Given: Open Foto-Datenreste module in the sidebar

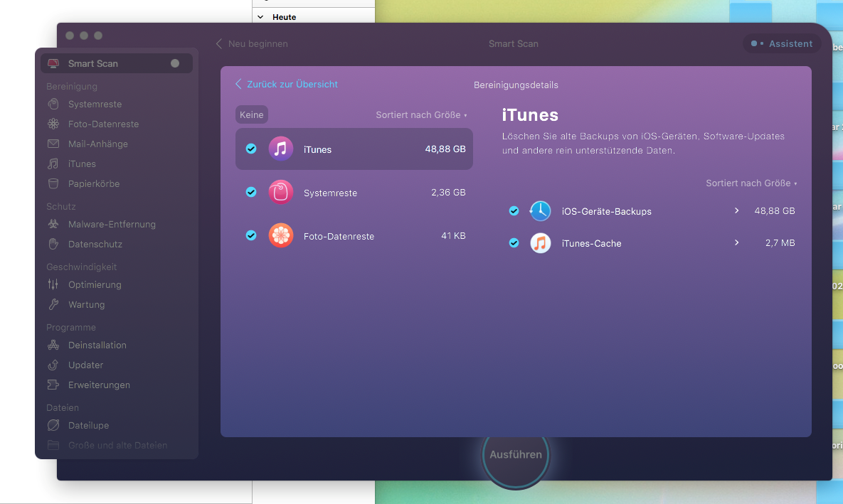Looking at the screenshot, I should [x=116, y=124].
